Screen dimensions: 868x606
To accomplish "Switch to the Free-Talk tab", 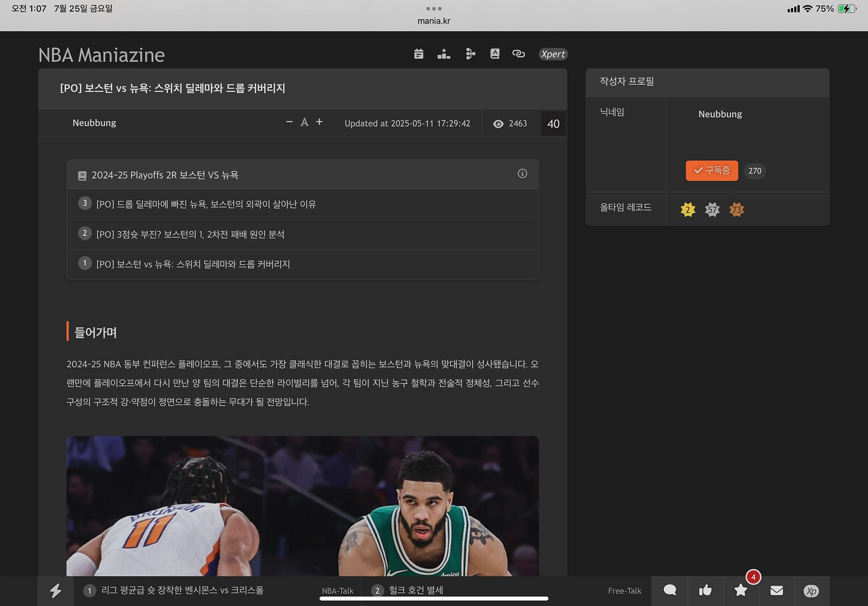I will (624, 591).
